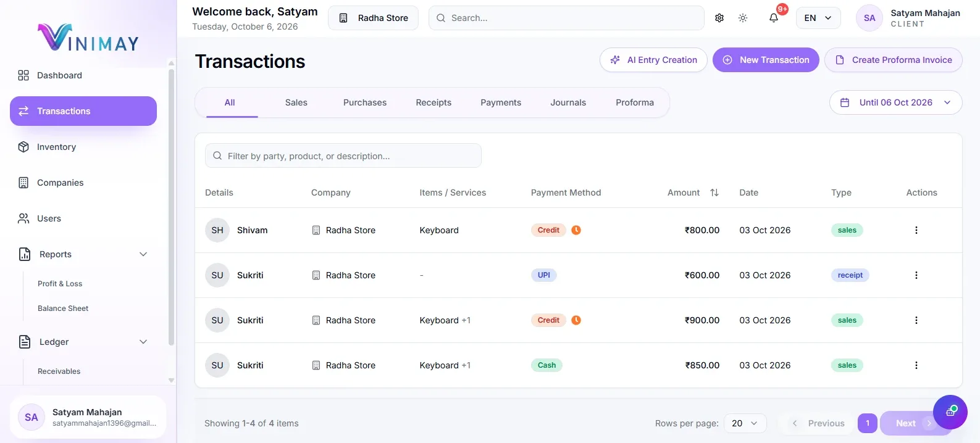
Task: Click Create Proforma Invoice button
Action: (x=894, y=60)
